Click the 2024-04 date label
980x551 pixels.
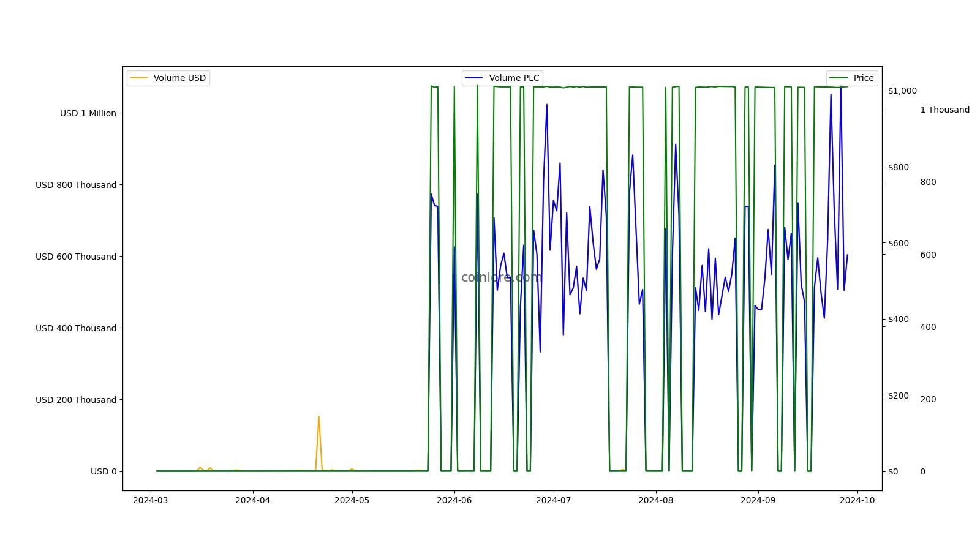253,500
